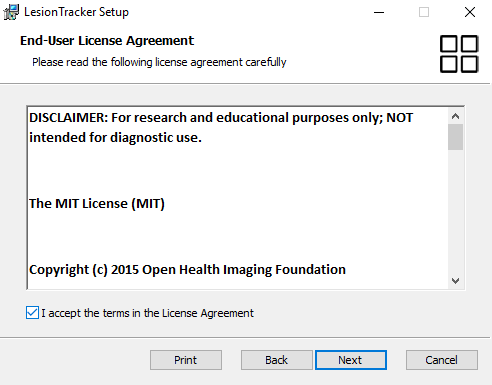492x385 pixels.
Task: Click the license scrollbar thumb
Action: [x=455, y=137]
